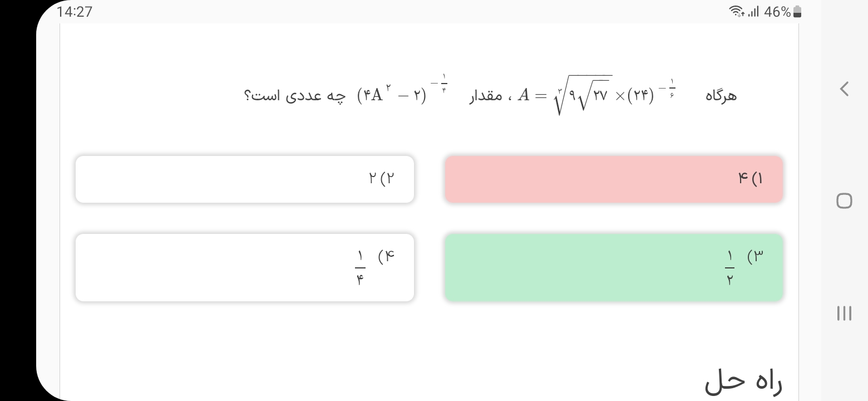868x401 pixels.
Task: Tap the راه حل solution heading
Action: [743, 383]
